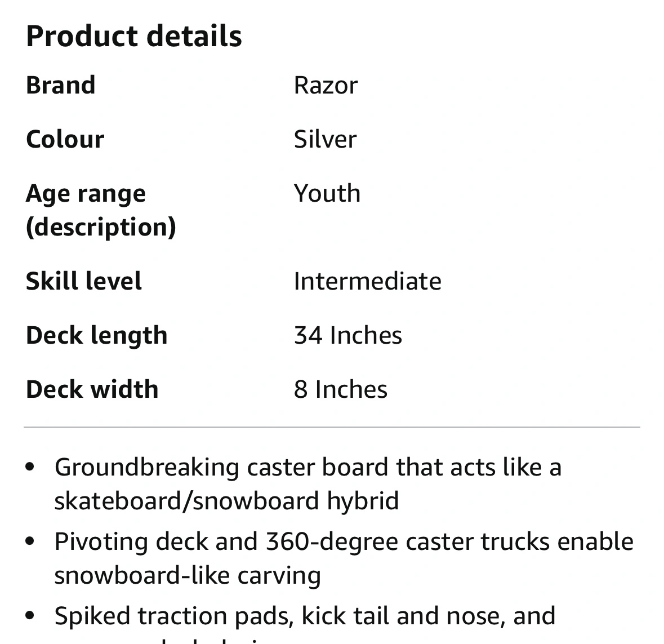Click the Spiked traction pads bullet text
This screenshot has height=644, width=664.
click(x=305, y=616)
